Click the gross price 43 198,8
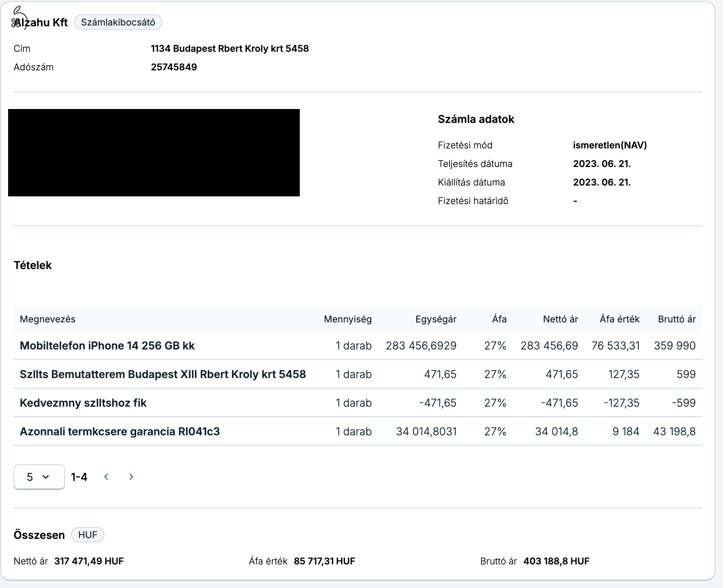 [675, 431]
